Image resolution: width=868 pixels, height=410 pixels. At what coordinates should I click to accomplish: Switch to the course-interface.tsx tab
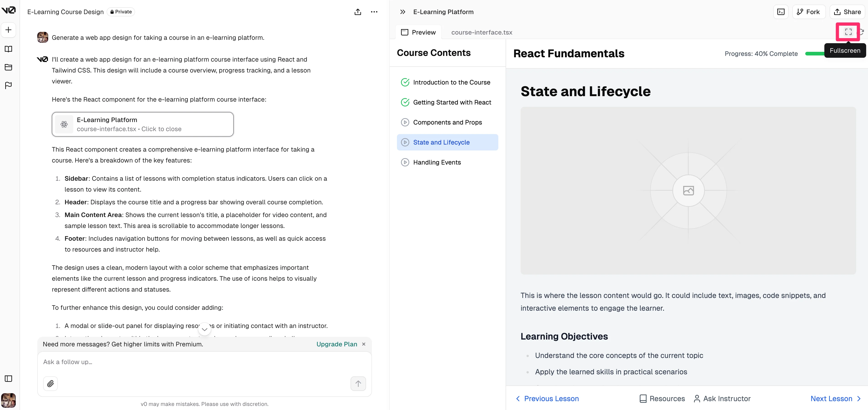(482, 32)
